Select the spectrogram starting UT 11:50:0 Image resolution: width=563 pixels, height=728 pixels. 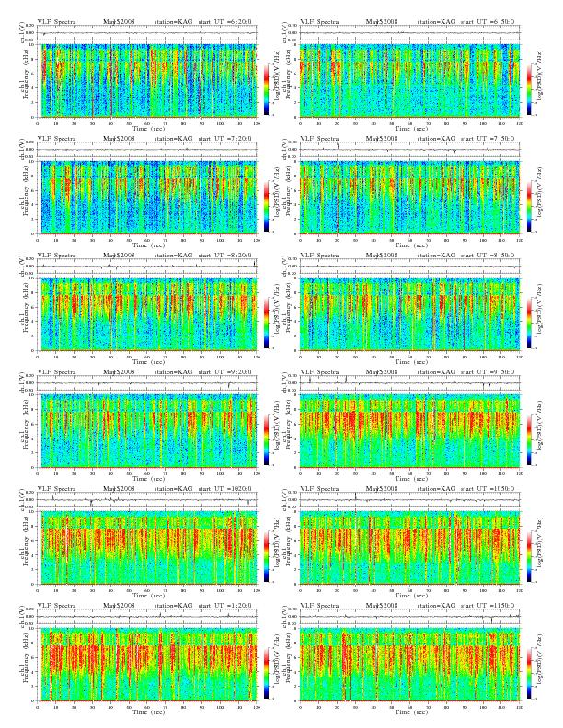[409, 665]
